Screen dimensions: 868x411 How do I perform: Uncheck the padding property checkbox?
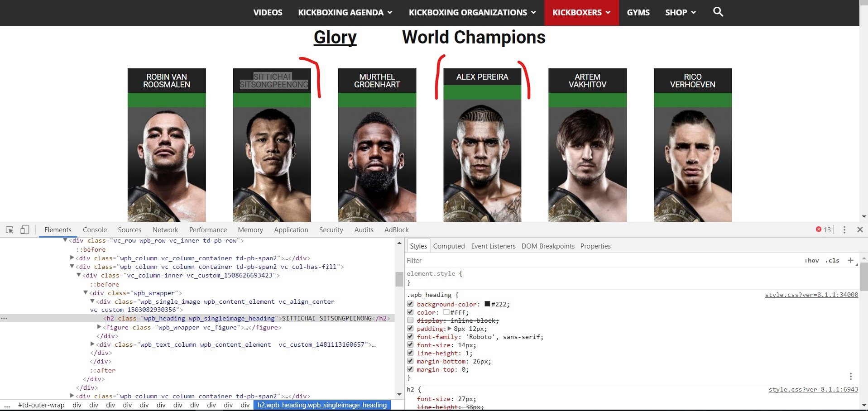[x=410, y=329]
